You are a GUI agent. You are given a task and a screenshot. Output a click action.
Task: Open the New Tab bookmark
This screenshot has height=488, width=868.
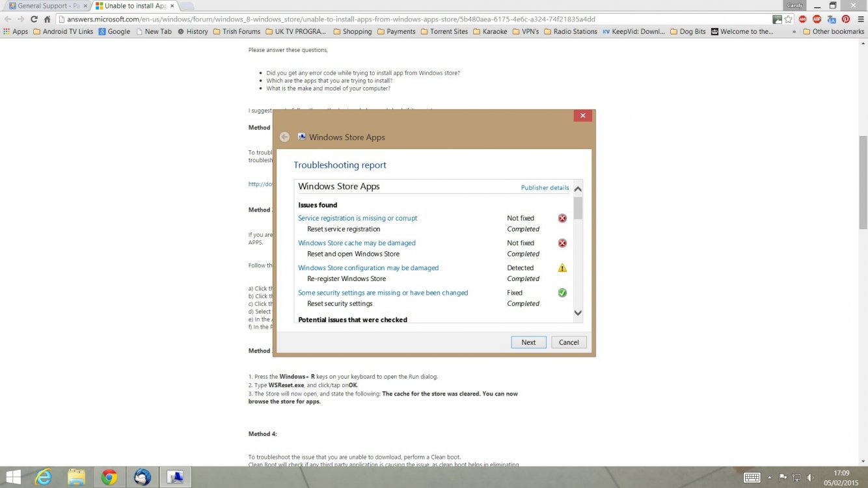coord(154,31)
